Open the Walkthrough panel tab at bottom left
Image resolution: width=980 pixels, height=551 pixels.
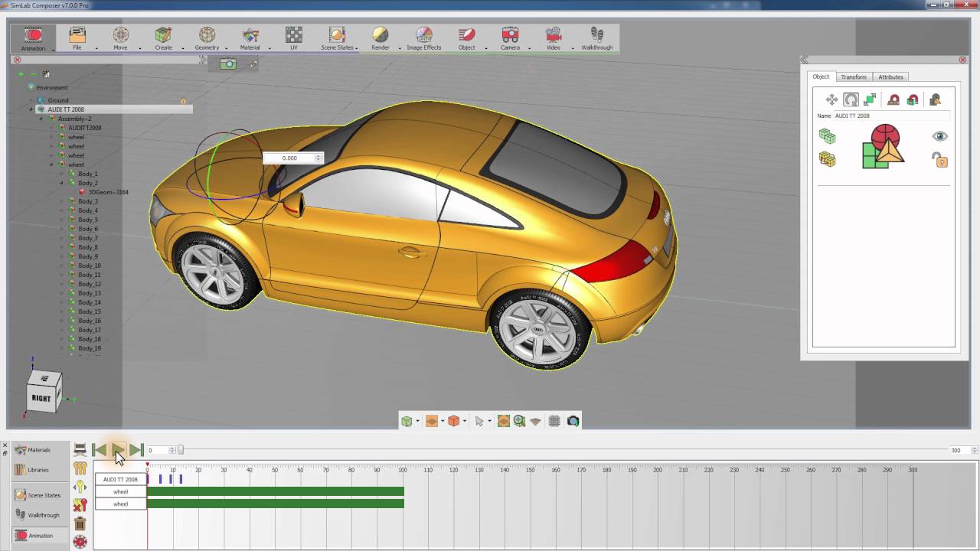(x=37, y=515)
